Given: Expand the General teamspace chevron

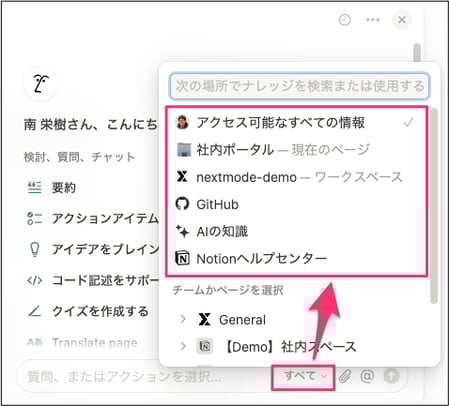Looking at the screenshot, I should [x=183, y=319].
